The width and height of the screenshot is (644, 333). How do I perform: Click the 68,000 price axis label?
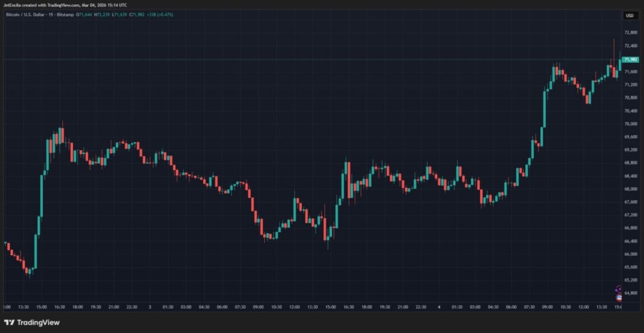pyautogui.click(x=630, y=189)
